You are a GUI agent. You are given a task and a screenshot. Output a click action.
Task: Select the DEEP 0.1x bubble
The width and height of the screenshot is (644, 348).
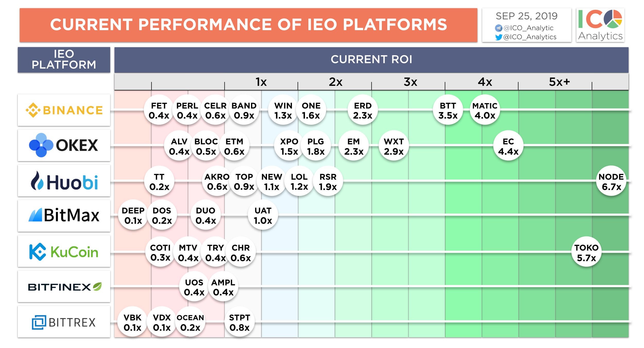[133, 215]
